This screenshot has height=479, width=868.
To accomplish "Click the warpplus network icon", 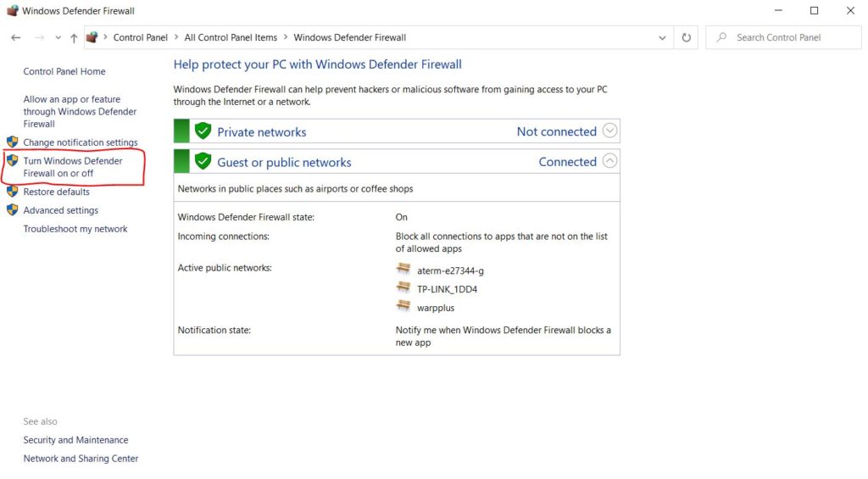I will tap(403, 306).
